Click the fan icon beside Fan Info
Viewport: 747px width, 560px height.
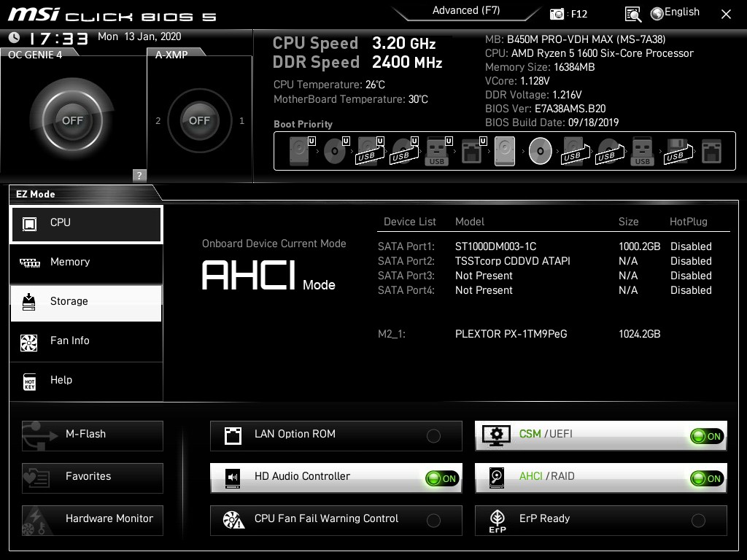(29, 343)
